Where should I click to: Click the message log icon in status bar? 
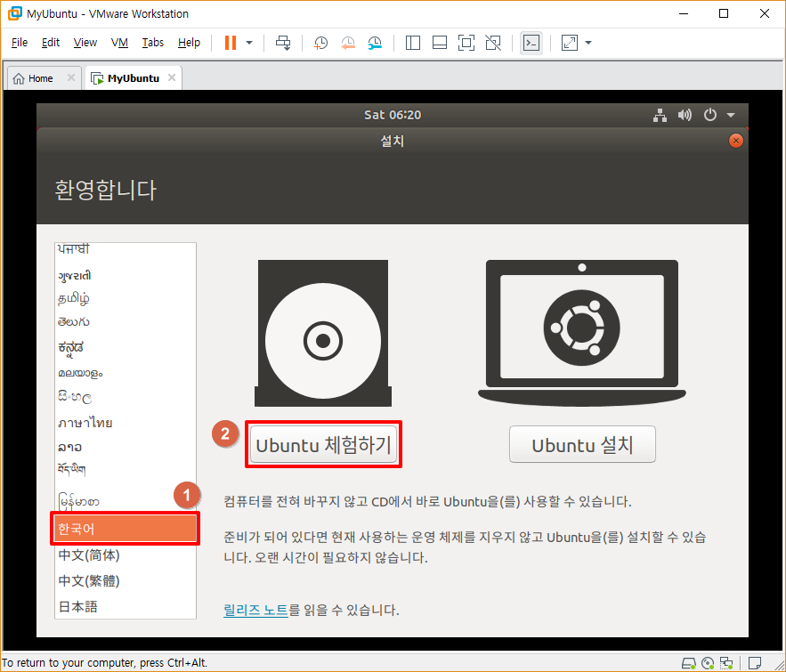pyautogui.click(x=755, y=663)
